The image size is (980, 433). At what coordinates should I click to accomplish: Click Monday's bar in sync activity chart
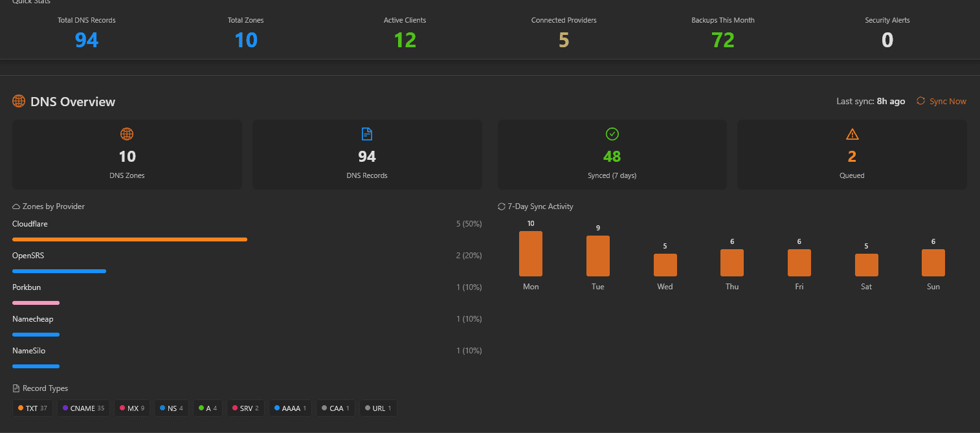click(x=531, y=254)
